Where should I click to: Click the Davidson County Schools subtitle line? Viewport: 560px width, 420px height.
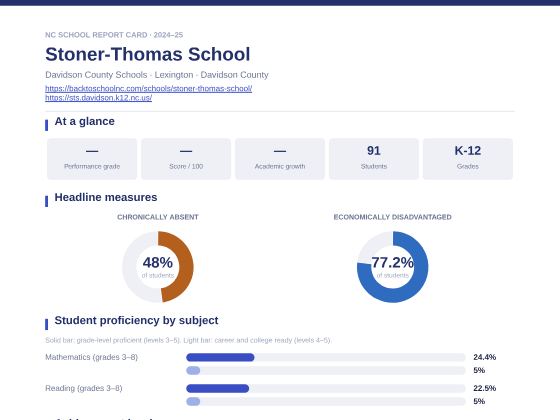(157, 75)
